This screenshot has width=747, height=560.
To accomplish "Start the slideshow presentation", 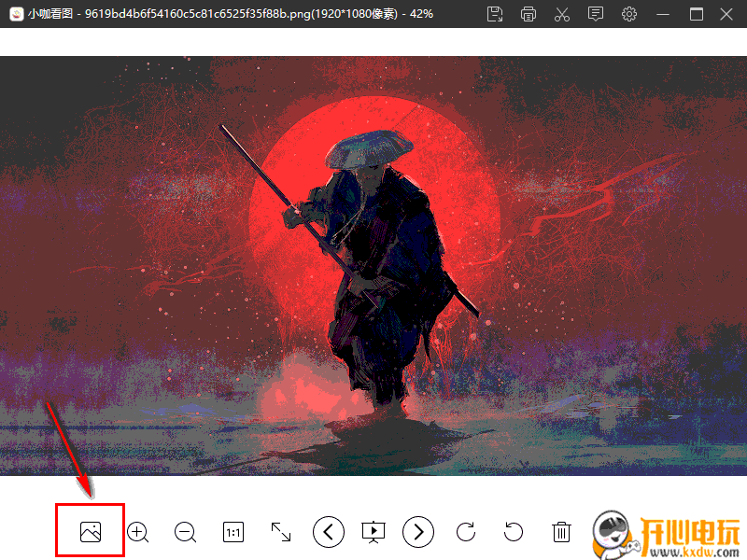I will click(373, 532).
